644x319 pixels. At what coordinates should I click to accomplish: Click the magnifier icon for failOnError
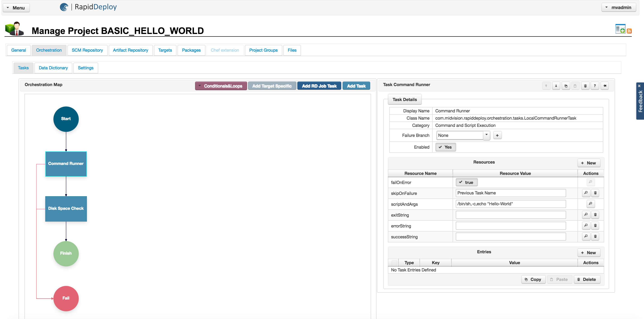tap(591, 182)
